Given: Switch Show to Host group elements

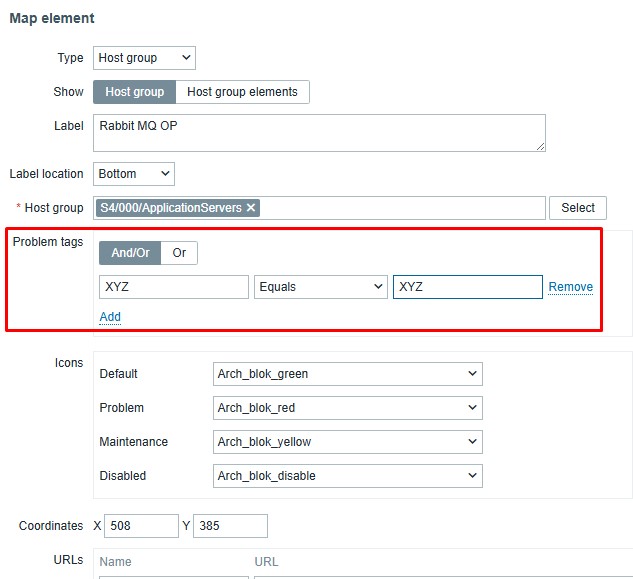Looking at the screenshot, I should [x=242, y=92].
